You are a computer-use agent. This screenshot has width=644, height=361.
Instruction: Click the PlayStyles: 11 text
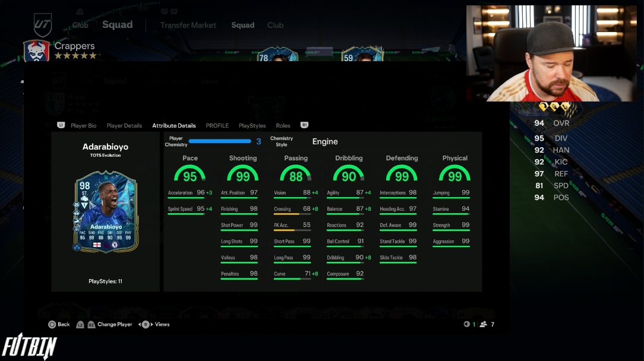coord(105,281)
